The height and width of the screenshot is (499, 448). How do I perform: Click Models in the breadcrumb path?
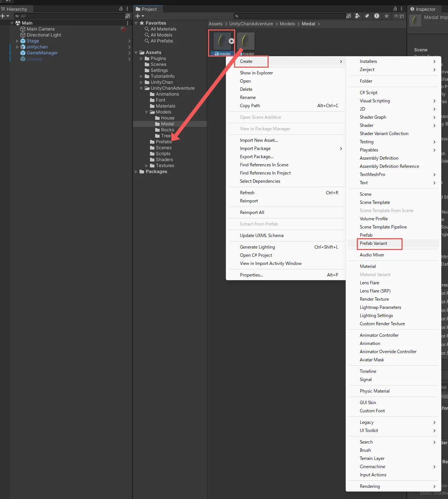point(287,24)
